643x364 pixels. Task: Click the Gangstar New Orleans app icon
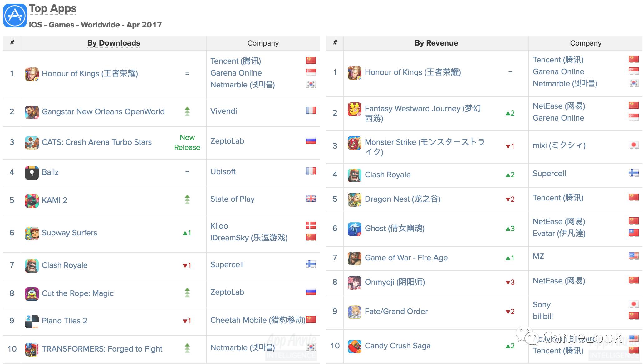tap(32, 112)
